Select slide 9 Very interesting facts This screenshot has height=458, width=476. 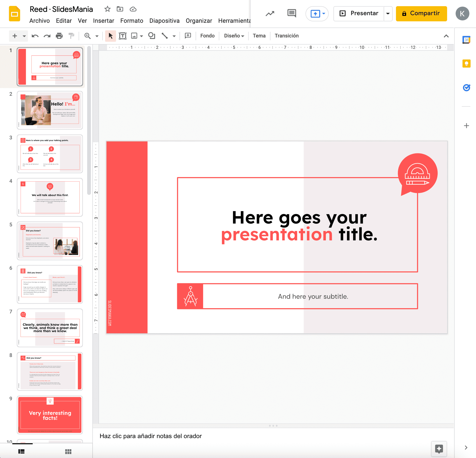point(50,415)
